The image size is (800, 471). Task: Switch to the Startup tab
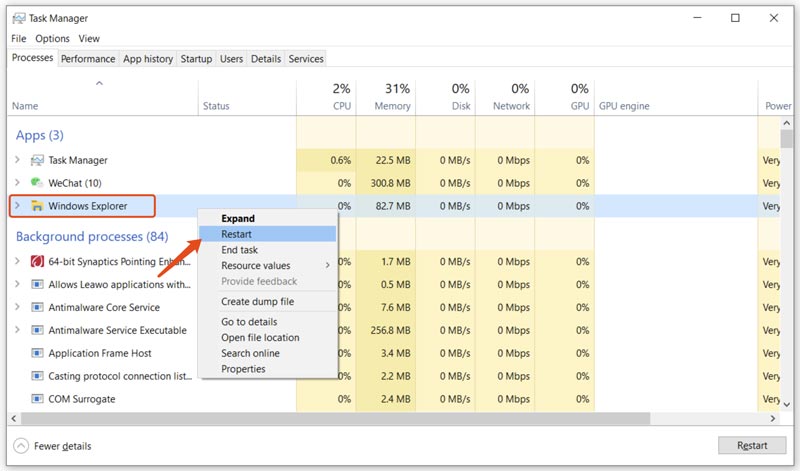[x=196, y=59]
